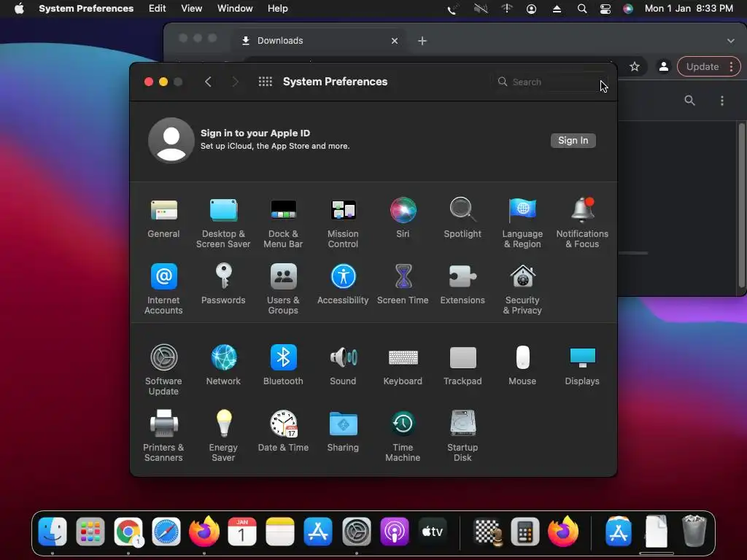Open Time Machine preferences
This screenshot has height=560, width=747.
pos(403,436)
